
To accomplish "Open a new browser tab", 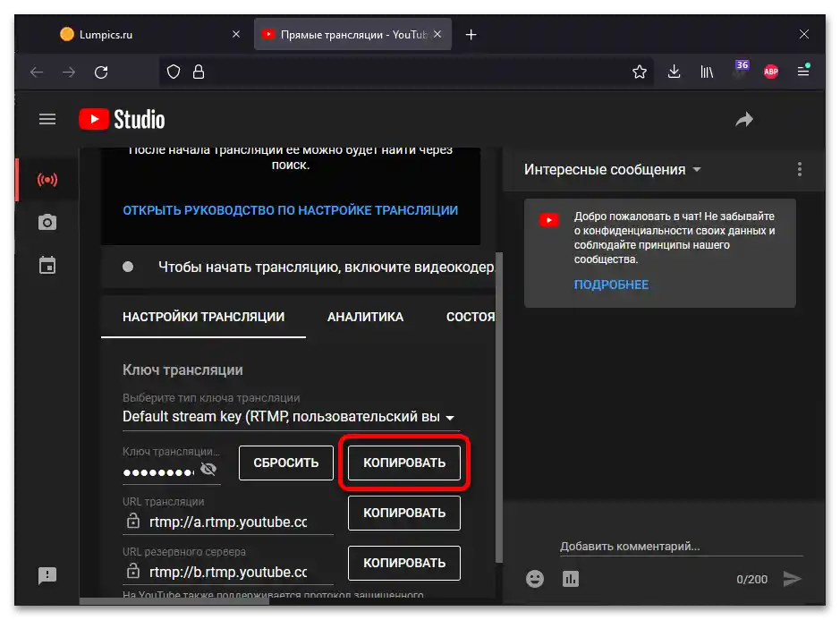I will point(471,35).
